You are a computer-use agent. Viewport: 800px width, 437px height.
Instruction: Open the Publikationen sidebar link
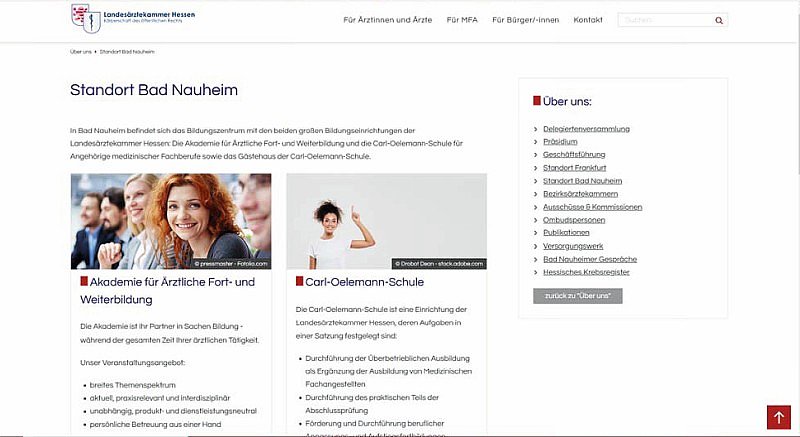point(566,233)
